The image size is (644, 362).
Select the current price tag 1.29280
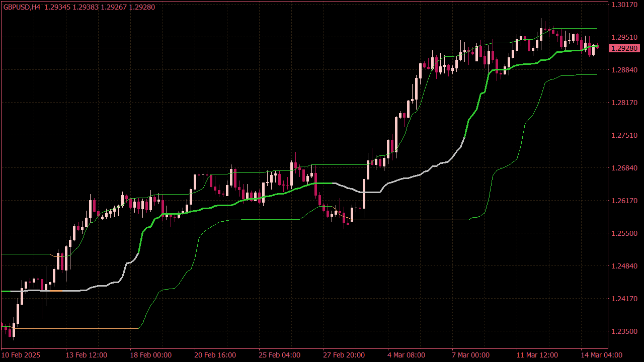624,48
